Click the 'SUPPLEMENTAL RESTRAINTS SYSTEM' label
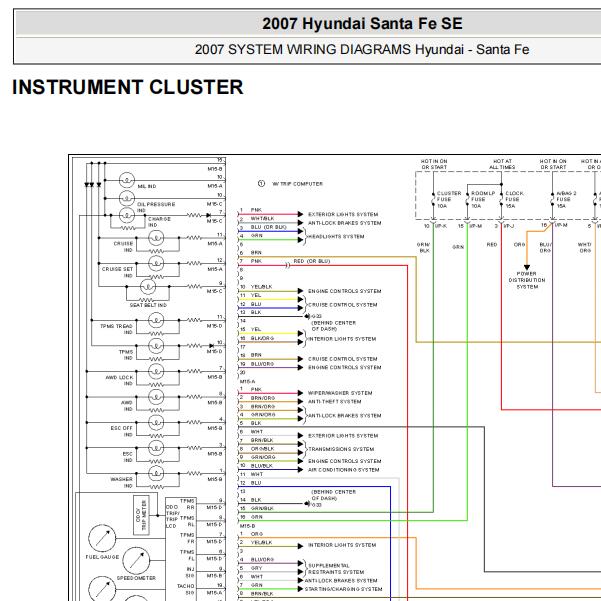This screenshot has width=601, height=601. (x=336, y=569)
